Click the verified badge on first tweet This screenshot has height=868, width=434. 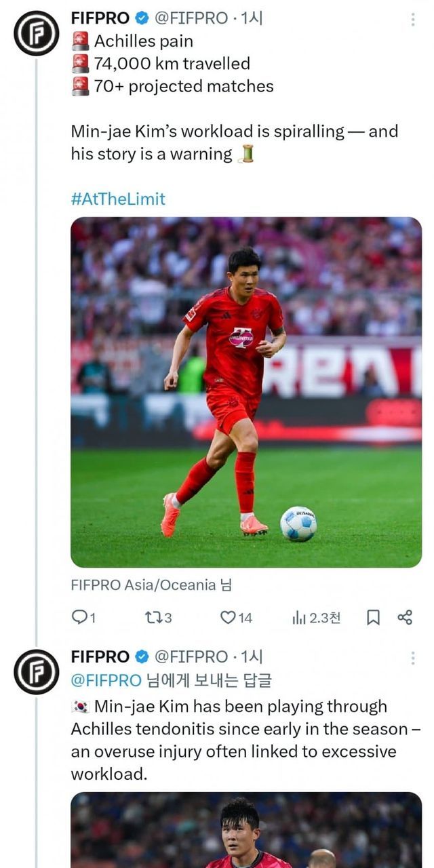[x=142, y=18]
